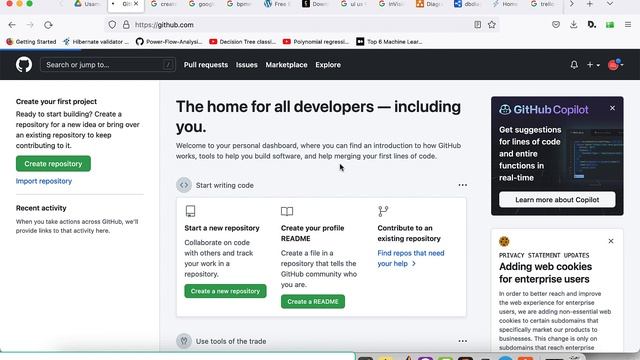Switch to the Google Drive 'Usam' tab

(x=87, y=4)
